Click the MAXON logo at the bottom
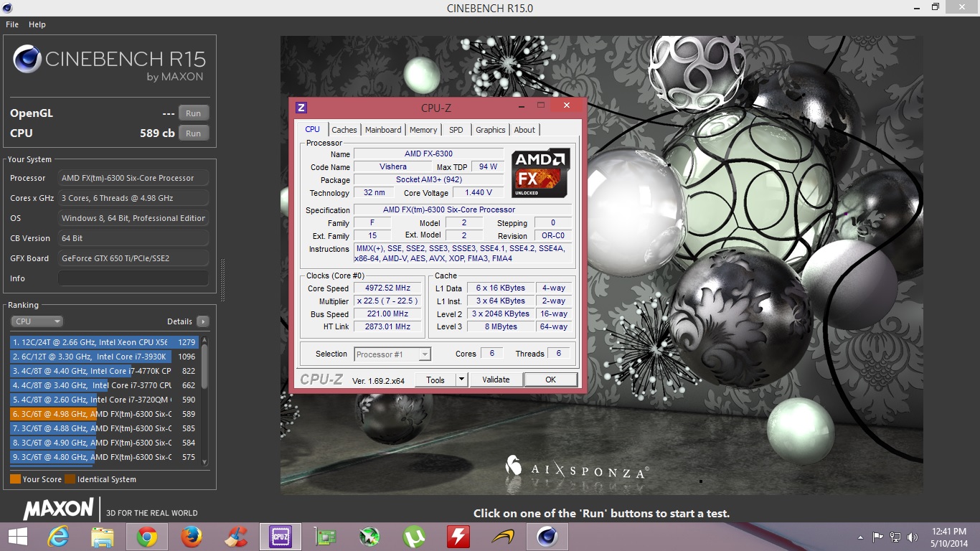Screen dimensions: 980x551 tap(59, 509)
